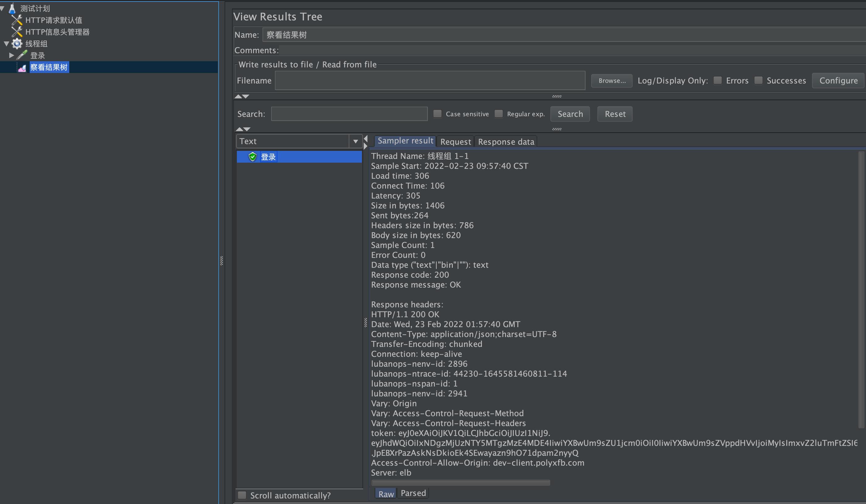Click the lubanops-ntrace-id line
This screenshot has width=866, height=504.
[x=469, y=374]
